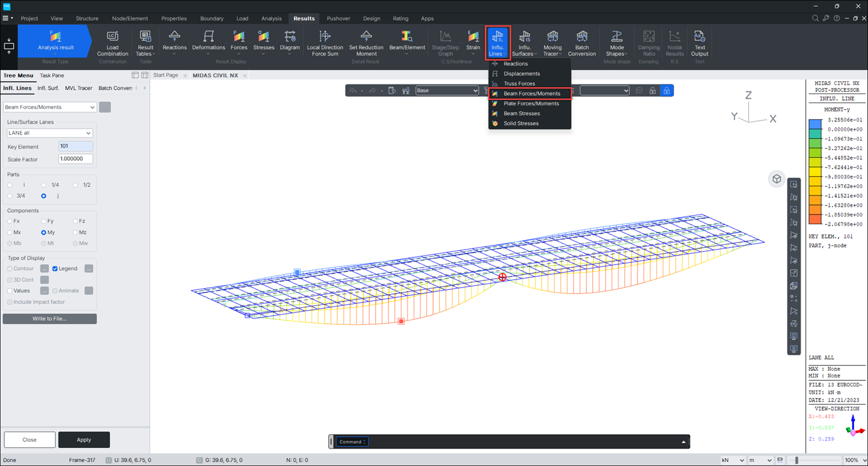Screen dimensions: 868x466
Task: Select the Mz component radio button
Action: pos(75,232)
